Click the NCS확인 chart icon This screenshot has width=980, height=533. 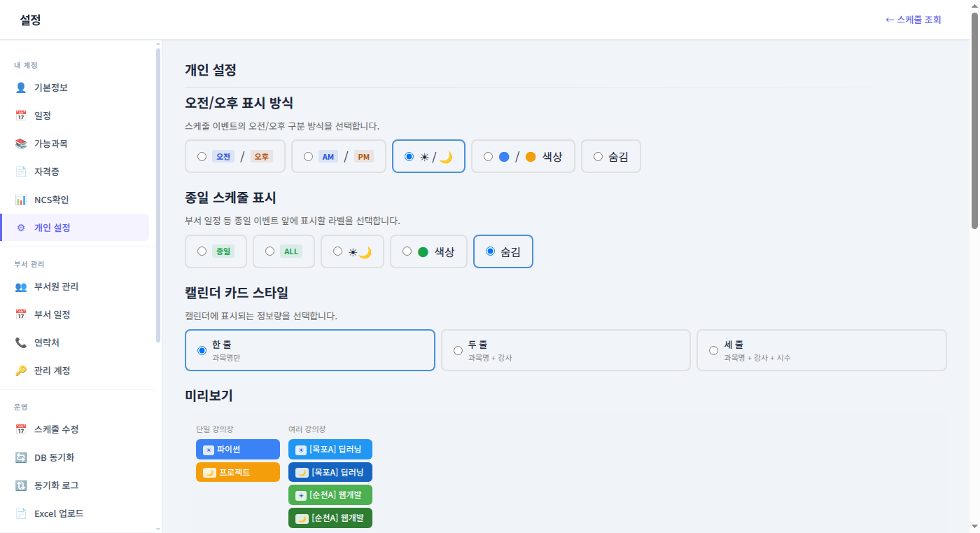point(21,199)
